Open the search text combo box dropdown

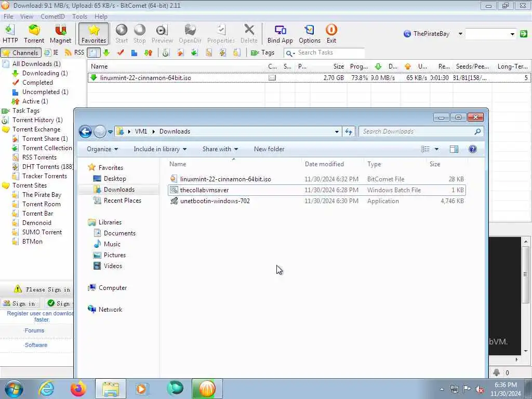pos(512,34)
